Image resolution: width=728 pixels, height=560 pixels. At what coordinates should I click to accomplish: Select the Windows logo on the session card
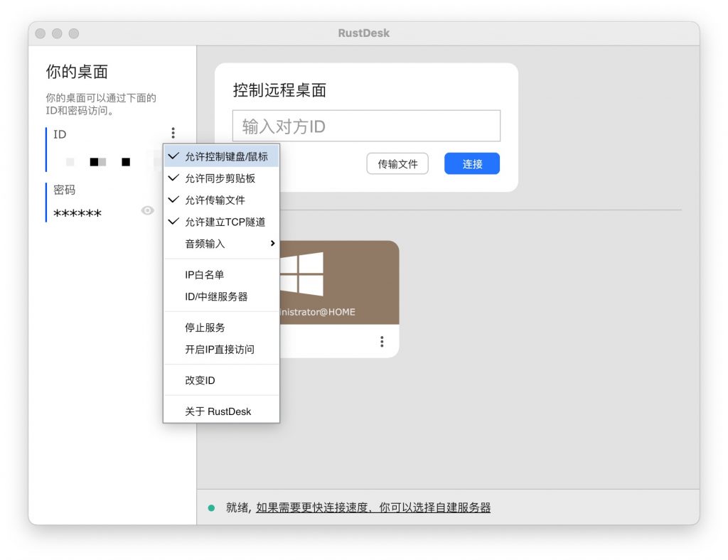301,274
